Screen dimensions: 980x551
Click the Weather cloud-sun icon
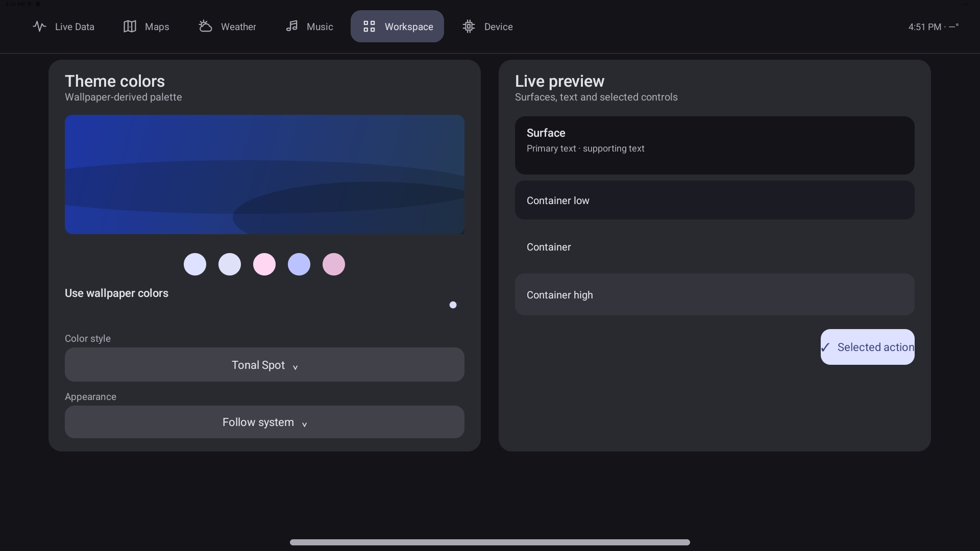pos(205,27)
